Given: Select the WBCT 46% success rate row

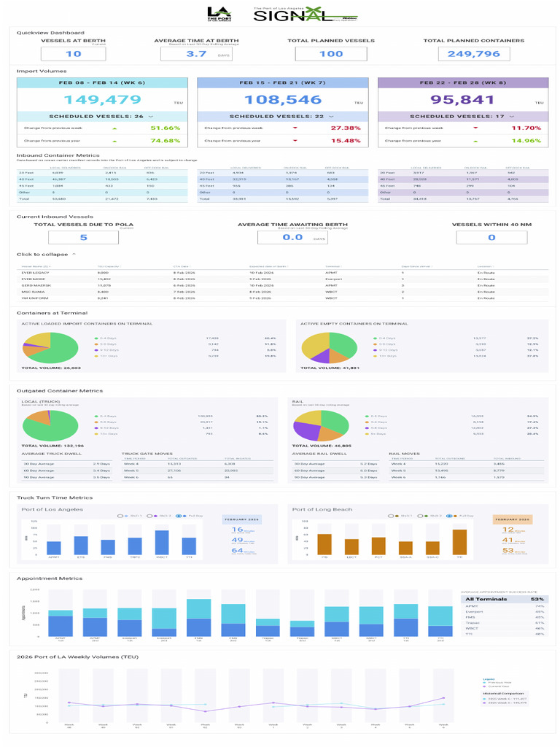Looking at the screenshot, I should coord(505,628).
